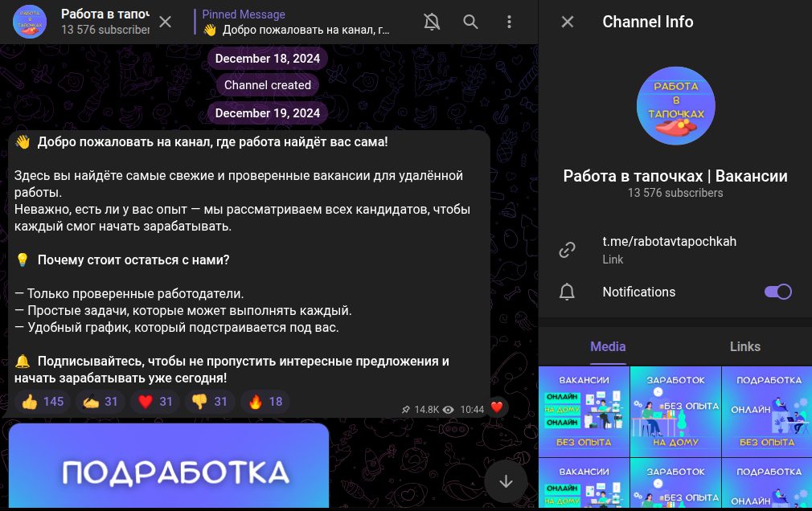The image size is (812, 511).
Task: Open the ПОДРАБОТКА image post
Action: tap(168, 465)
